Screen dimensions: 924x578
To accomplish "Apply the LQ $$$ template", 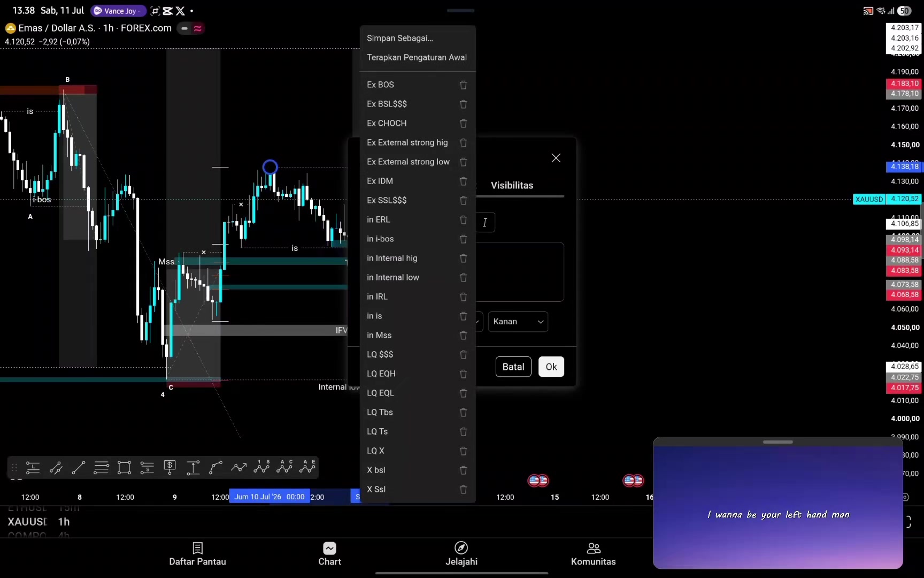I will click(x=380, y=354).
